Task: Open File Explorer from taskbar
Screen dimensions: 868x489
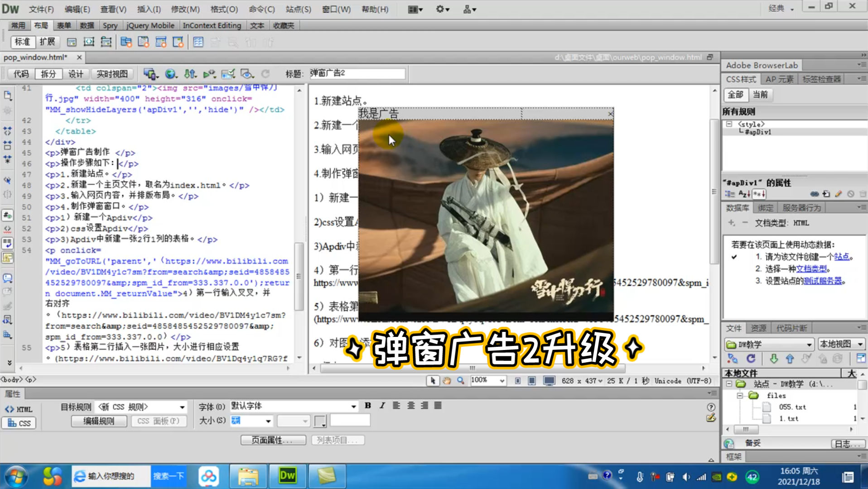Action: [x=248, y=476]
